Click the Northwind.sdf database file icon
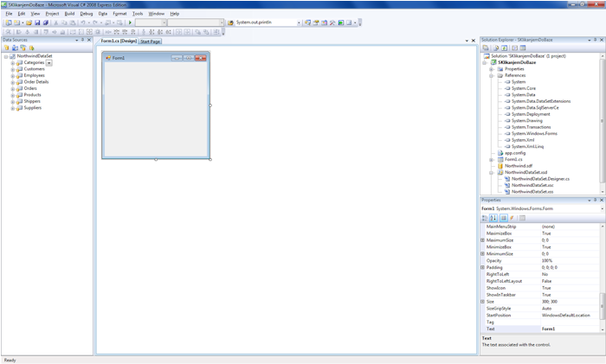The image size is (606, 364). point(500,166)
